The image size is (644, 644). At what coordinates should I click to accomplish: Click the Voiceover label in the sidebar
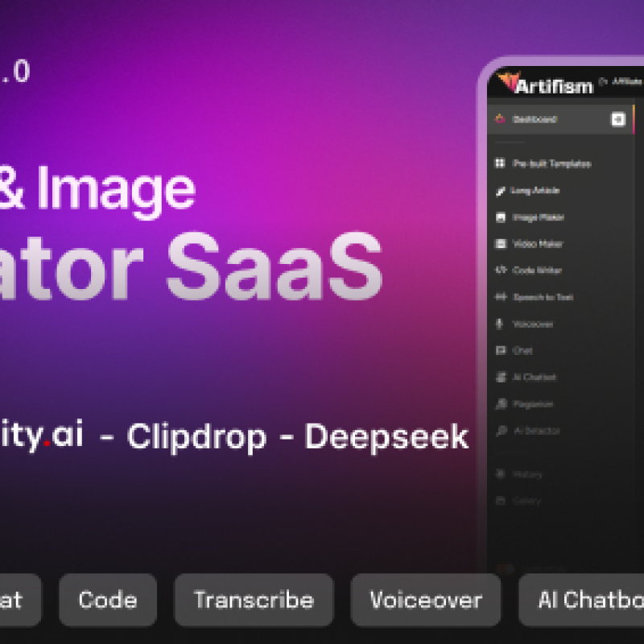[x=533, y=324]
